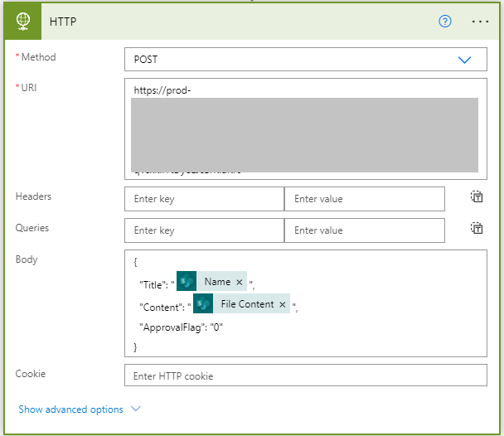Remove the Name dynamic content token
504x436 pixels.
[239, 282]
